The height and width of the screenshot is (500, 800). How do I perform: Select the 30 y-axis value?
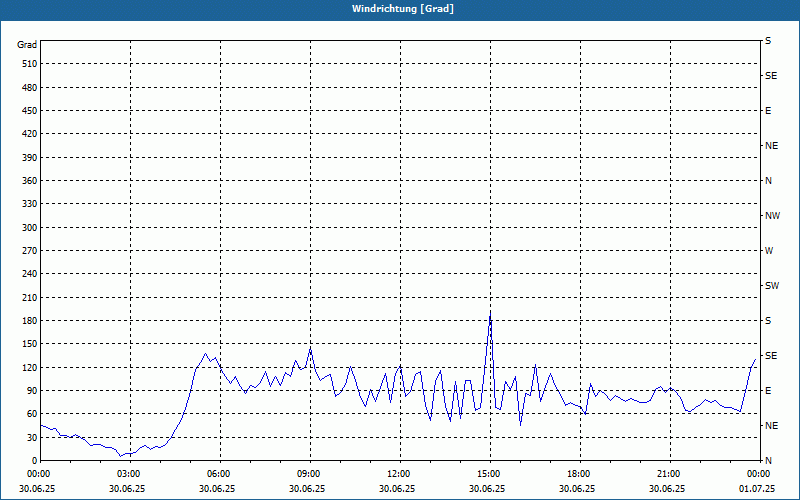pyautogui.click(x=32, y=437)
